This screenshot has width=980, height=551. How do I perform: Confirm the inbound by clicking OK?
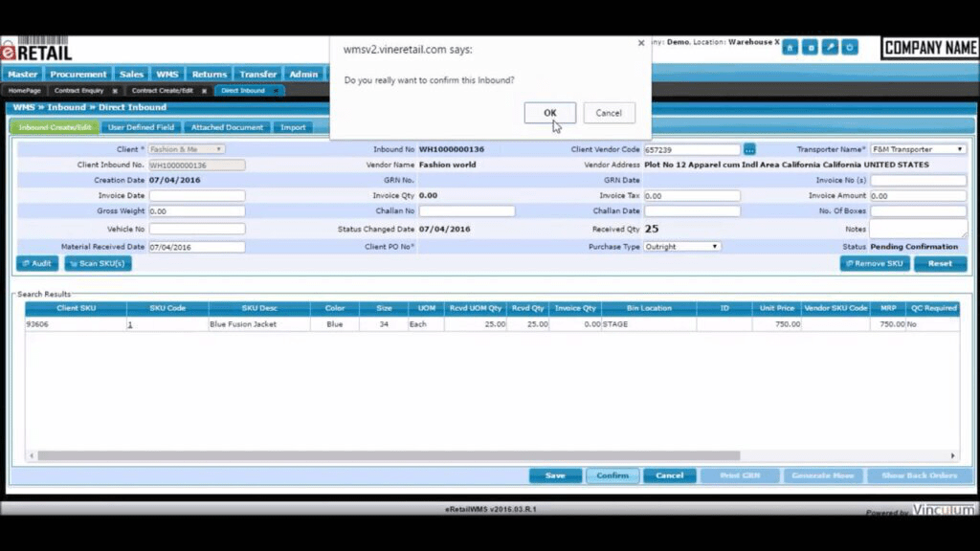[549, 113]
